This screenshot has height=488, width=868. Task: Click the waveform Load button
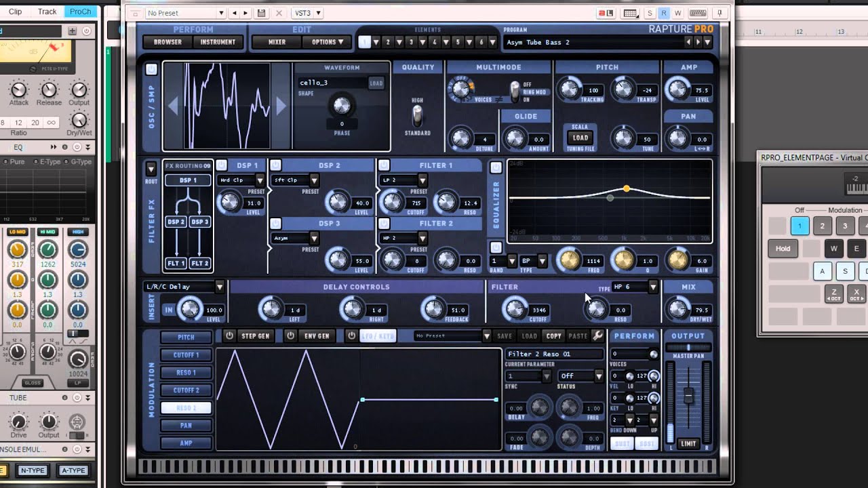(x=376, y=83)
